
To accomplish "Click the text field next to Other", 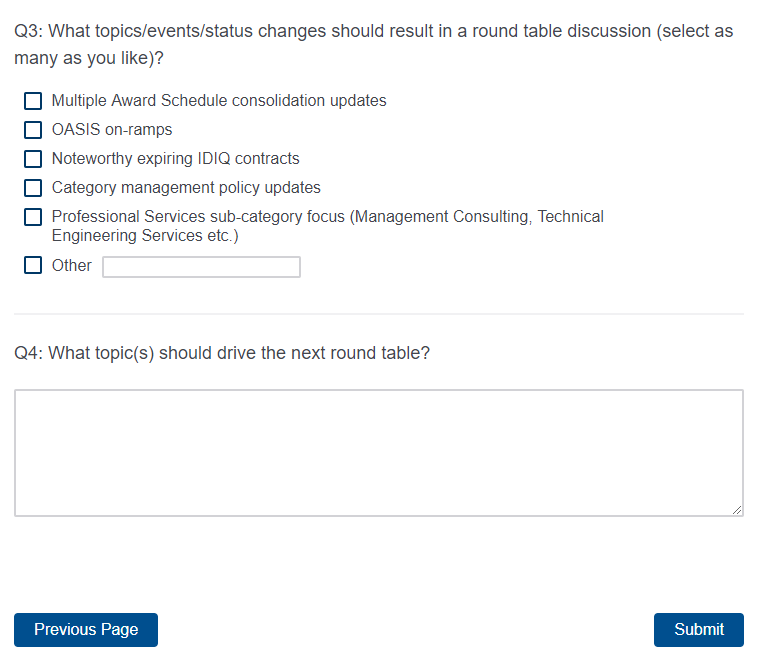I will click(x=201, y=267).
